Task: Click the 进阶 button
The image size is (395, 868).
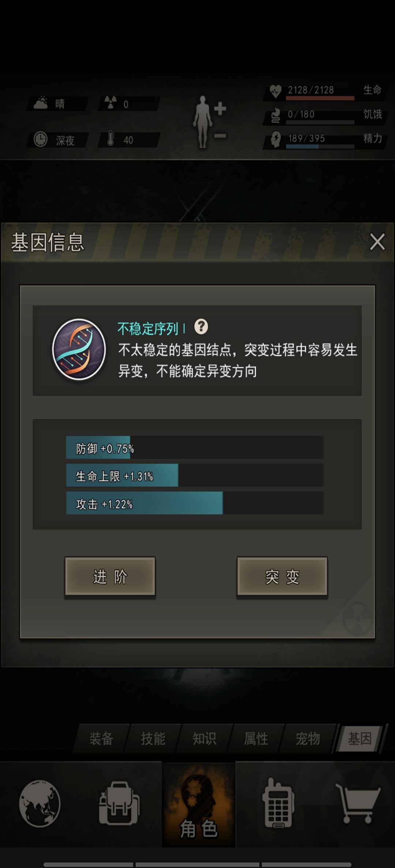Action: [x=110, y=577]
